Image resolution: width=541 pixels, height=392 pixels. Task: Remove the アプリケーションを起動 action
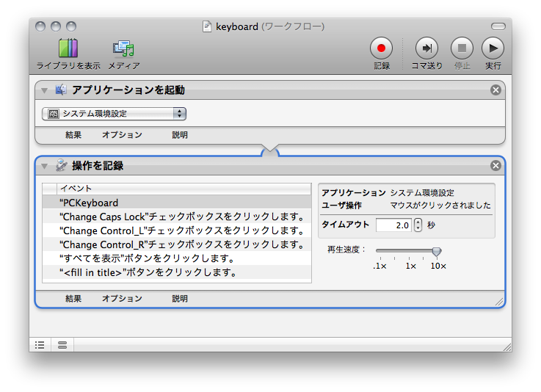pos(495,90)
